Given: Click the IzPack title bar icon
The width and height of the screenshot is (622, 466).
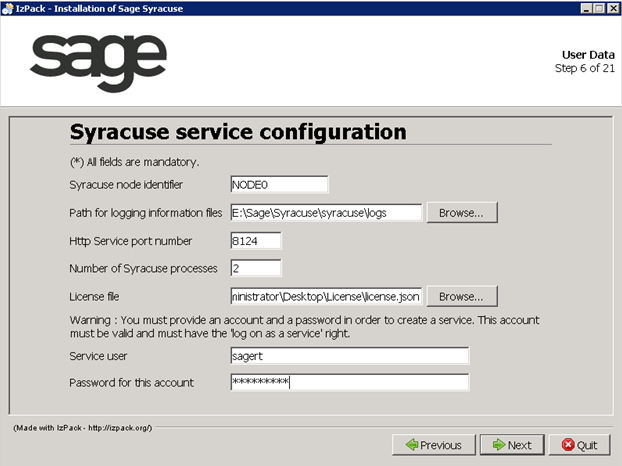Looking at the screenshot, I should click(x=8, y=8).
